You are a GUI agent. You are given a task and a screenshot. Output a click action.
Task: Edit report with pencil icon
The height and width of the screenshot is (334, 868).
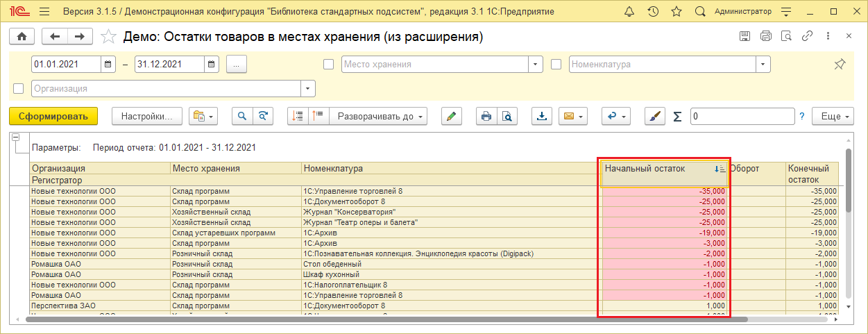(x=452, y=116)
